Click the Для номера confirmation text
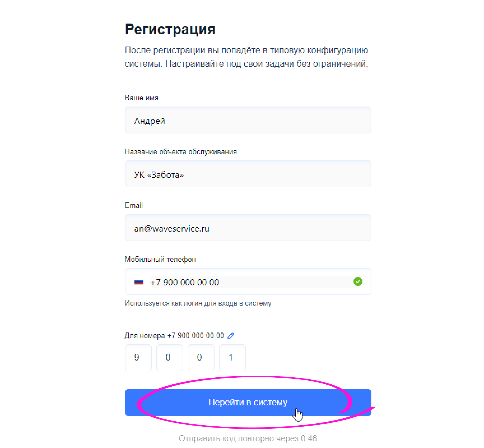The height and width of the screenshot is (448, 484). (x=174, y=336)
